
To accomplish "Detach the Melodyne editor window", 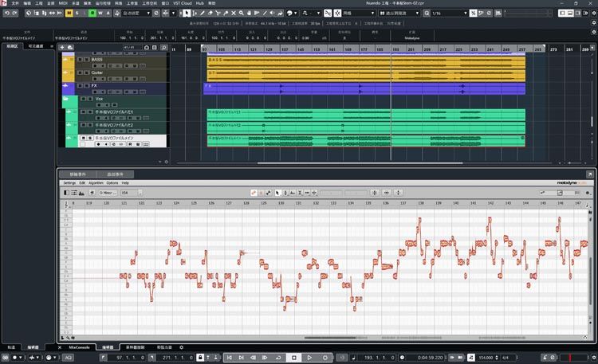I will pos(589,174).
